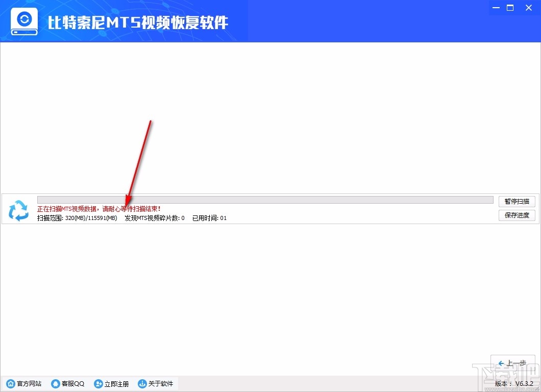Click the minimize icon in the title bar

(495, 8)
